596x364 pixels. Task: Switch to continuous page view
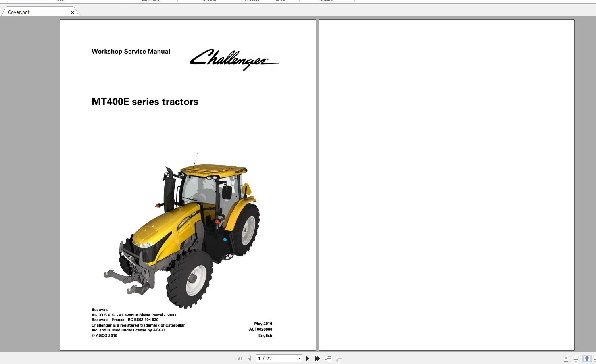click(576, 358)
